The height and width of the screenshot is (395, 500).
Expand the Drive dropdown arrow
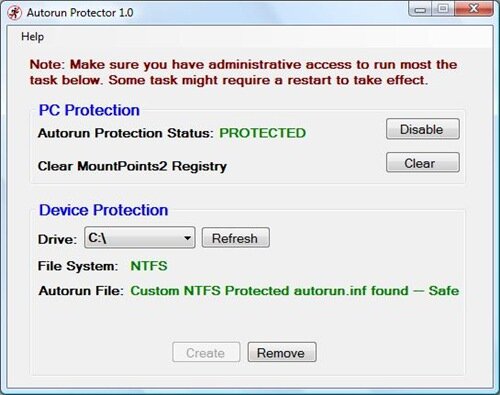(x=187, y=238)
